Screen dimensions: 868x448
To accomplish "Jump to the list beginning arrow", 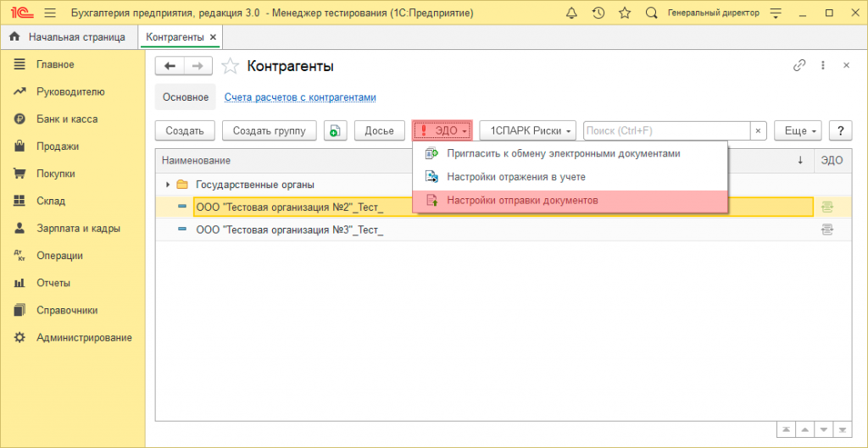I will point(786,429).
